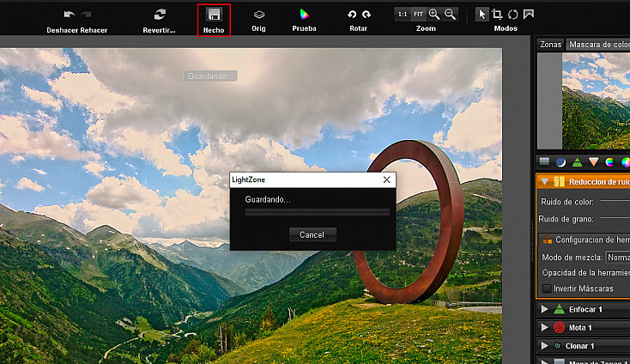Show original with the Orig icon

pos(259,15)
